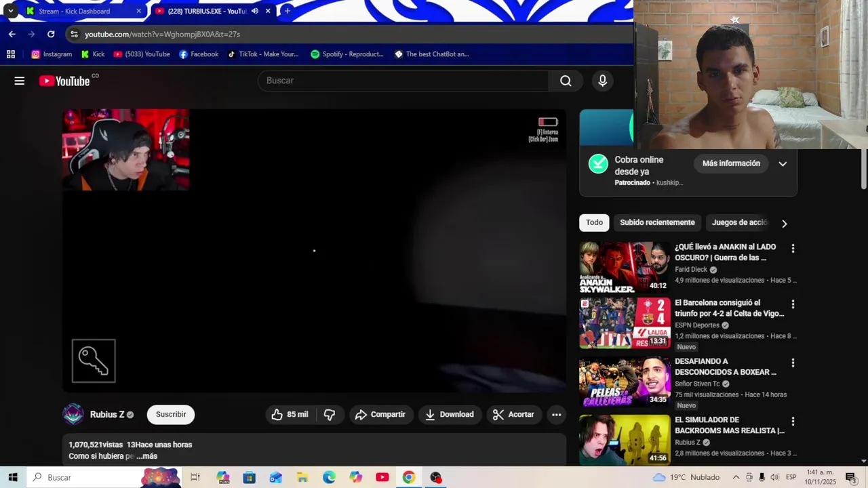Viewport: 868px width, 488px height.
Task: Click the YouTube Buscar search field
Action: 403,81
